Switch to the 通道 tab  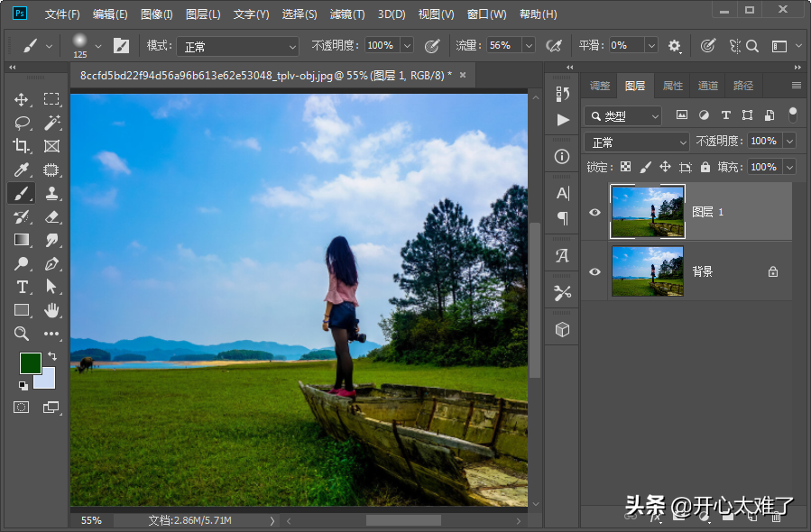(x=708, y=86)
